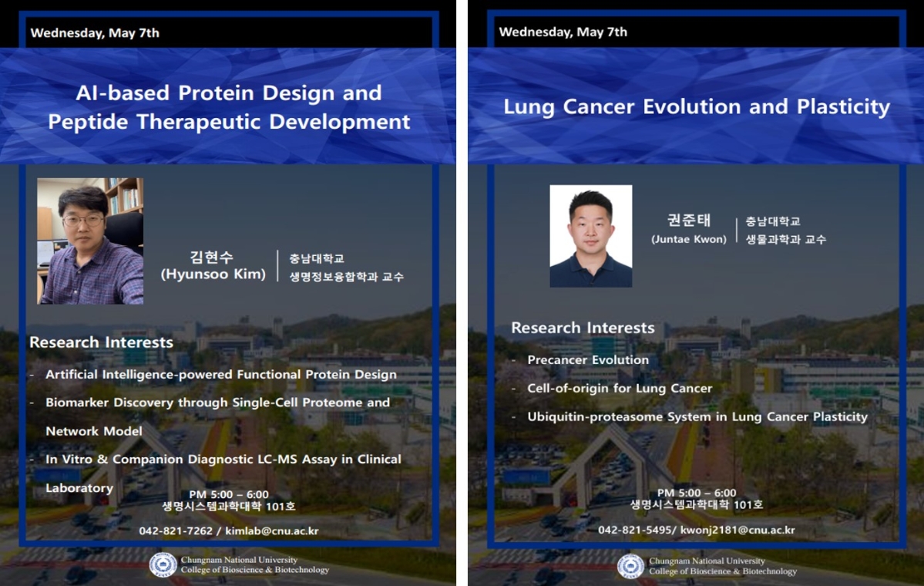Click email kimlab@cnu.ac.kr contact line
The height and width of the screenshot is (586, 924).
(x=229, y=531)
